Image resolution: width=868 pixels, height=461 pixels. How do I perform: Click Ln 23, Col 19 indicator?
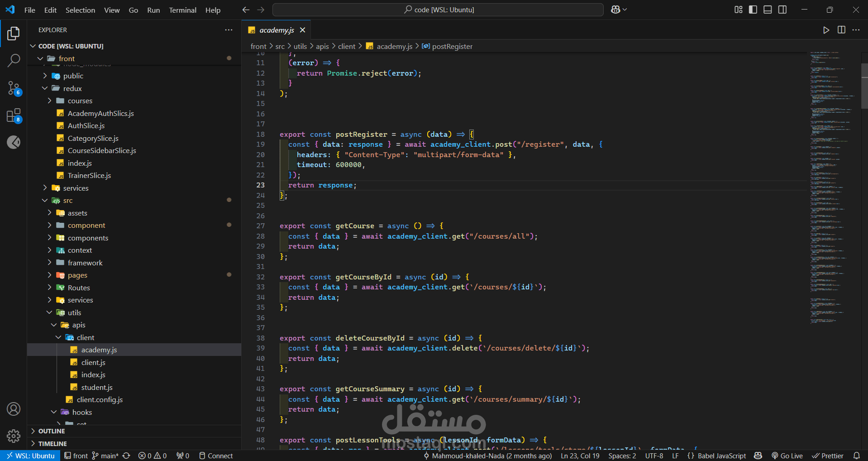click(580, 456)
